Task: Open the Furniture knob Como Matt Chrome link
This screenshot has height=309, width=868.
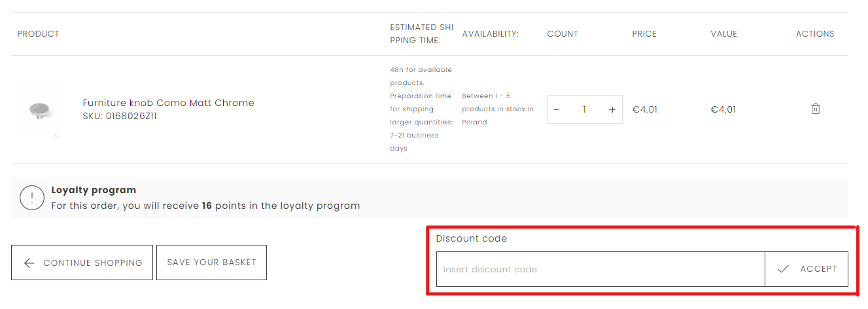Action: tap(168, 103)
